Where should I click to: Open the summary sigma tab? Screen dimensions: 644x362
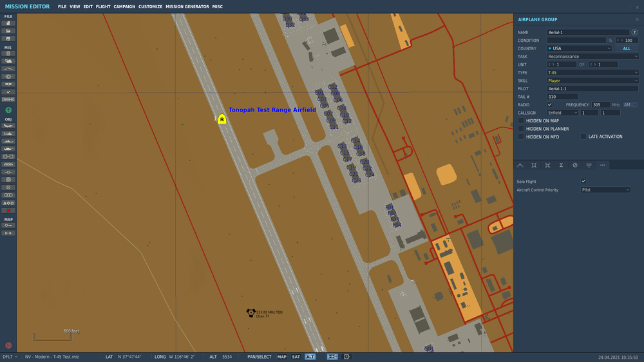[x=561, y=165]
